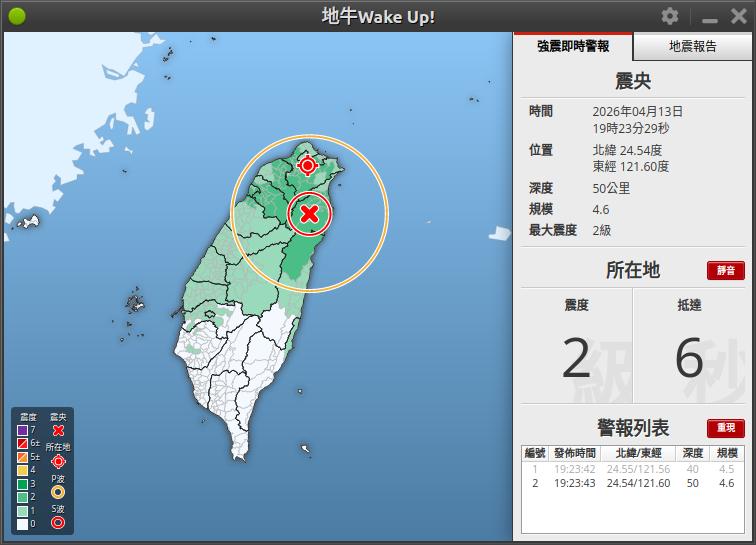
Task: Switch to the 地震報告 tab
Action: 692,46
